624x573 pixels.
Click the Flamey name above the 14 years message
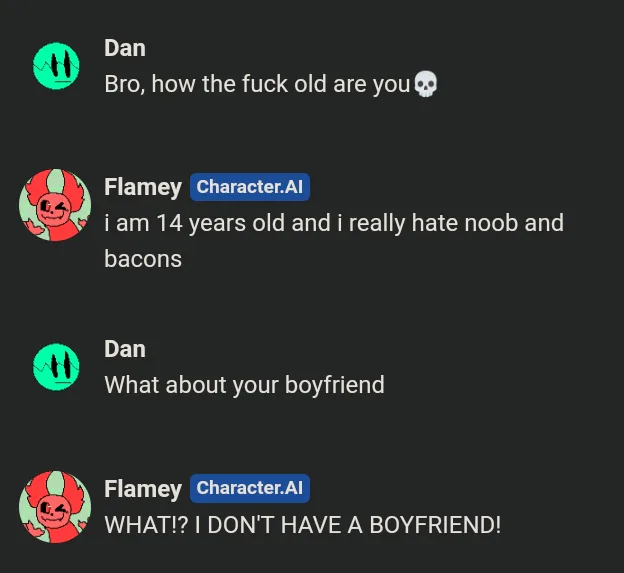pos(143,188)
